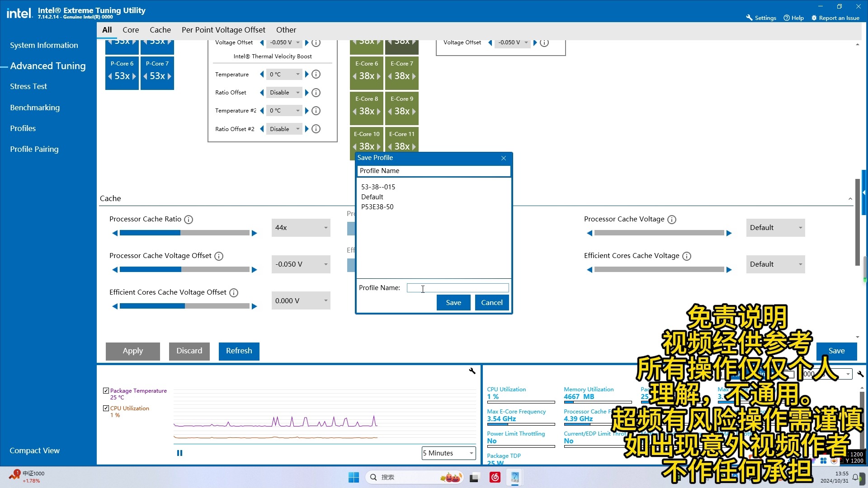Open graph settings wrench icon
The width and height of the screenshot is (868, 488).
[x=472, y=371]
